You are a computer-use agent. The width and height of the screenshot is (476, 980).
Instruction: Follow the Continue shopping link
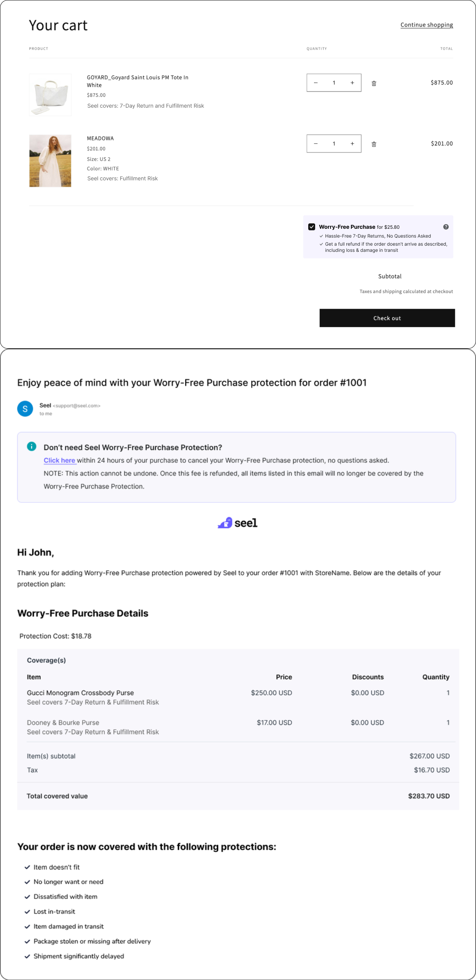[426, 25]
